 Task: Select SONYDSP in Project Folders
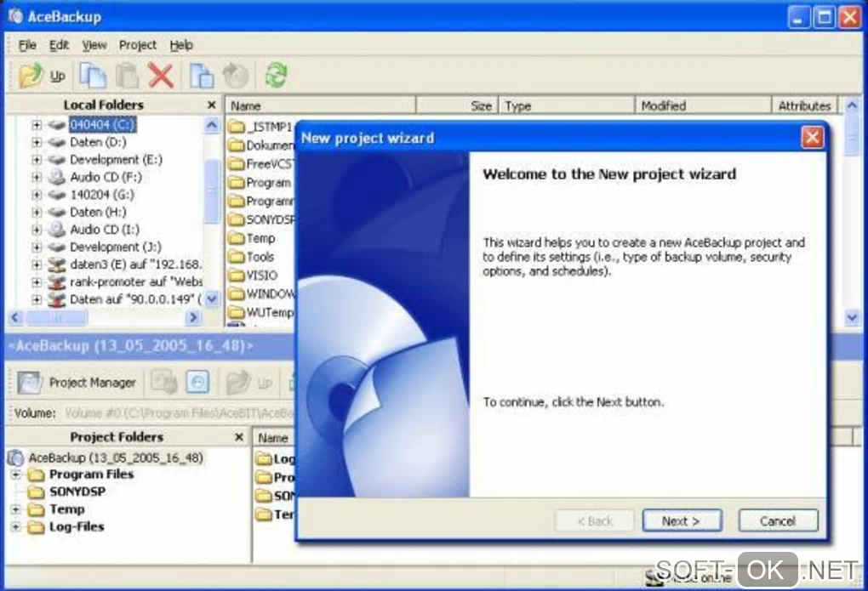pos(77,492)
